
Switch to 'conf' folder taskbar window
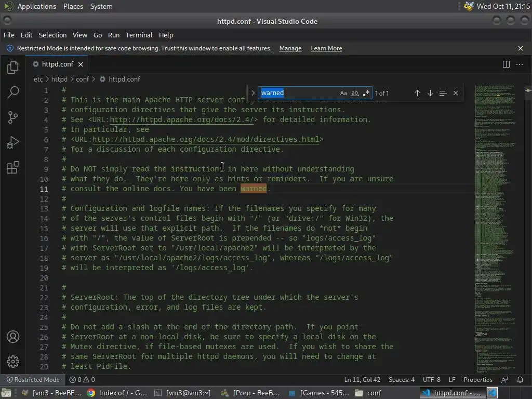(x=368, y=393)
